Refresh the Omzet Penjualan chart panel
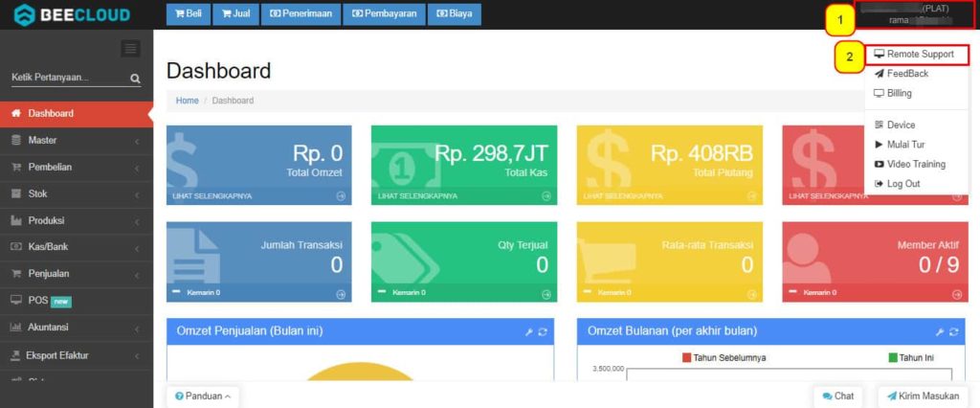 pyautogui.click(x=543, y=331)
